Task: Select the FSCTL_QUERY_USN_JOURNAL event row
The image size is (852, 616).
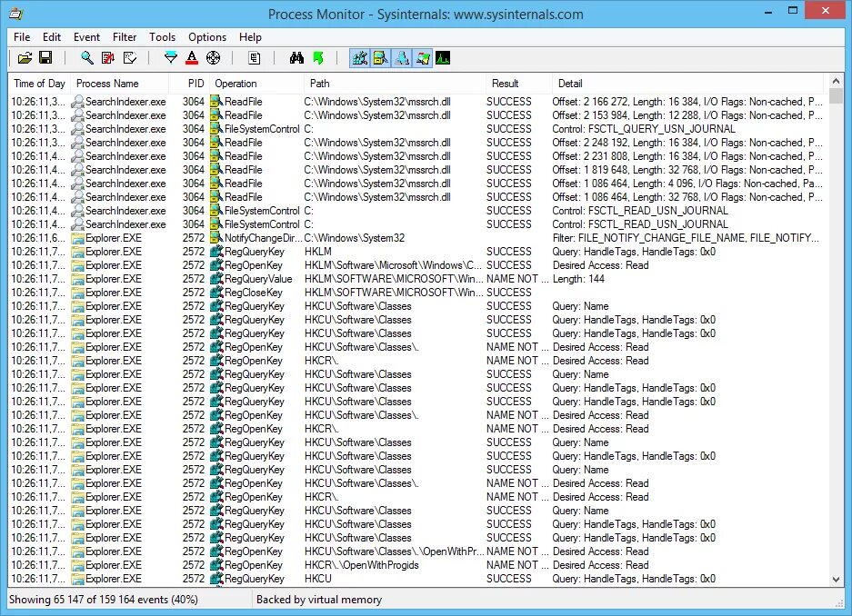Action: [x=416, y=129]
